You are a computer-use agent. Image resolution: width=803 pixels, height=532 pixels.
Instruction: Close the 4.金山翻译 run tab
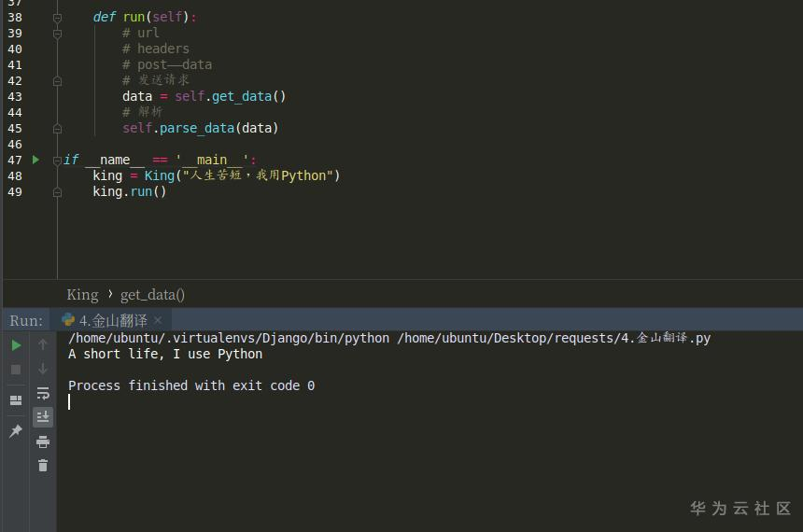(x=158, y=320)
